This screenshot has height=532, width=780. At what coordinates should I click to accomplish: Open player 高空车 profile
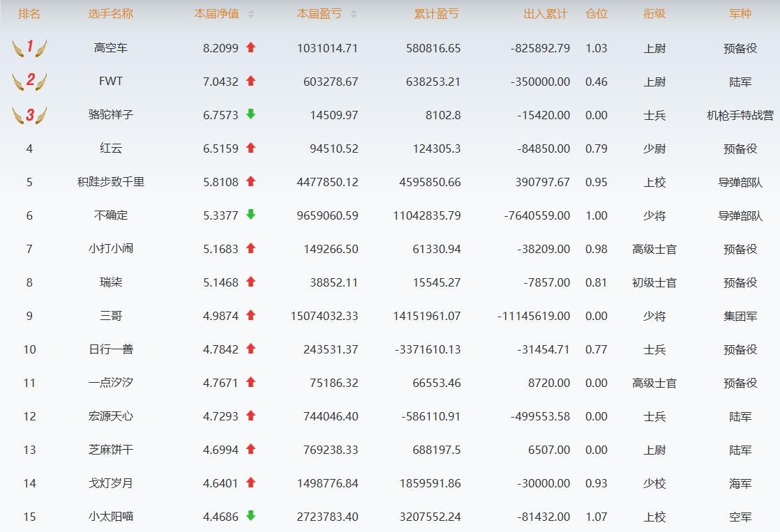(x=111, y=48)
